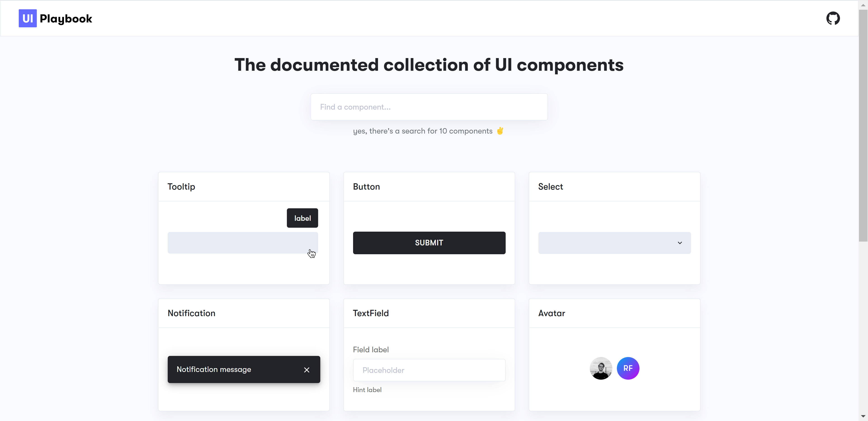
Task: Click the scrollbar down arrow
Action: pos(863,417)
